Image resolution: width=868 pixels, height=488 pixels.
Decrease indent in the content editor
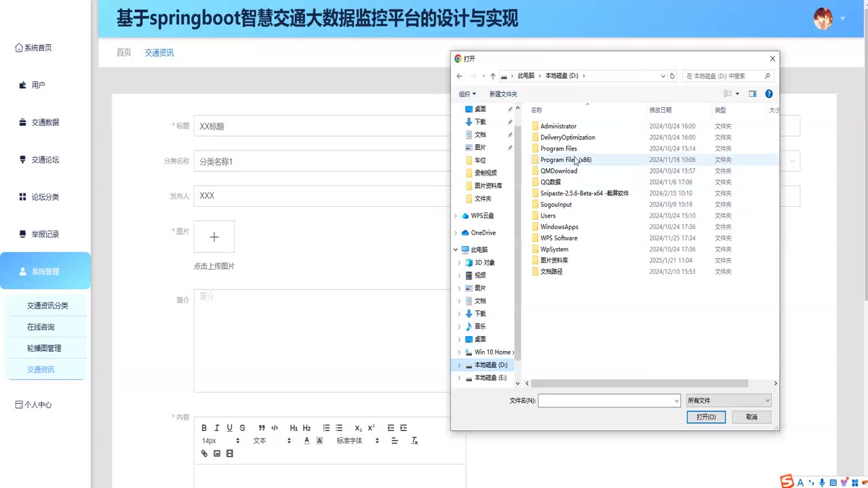[x=391, y=428]
